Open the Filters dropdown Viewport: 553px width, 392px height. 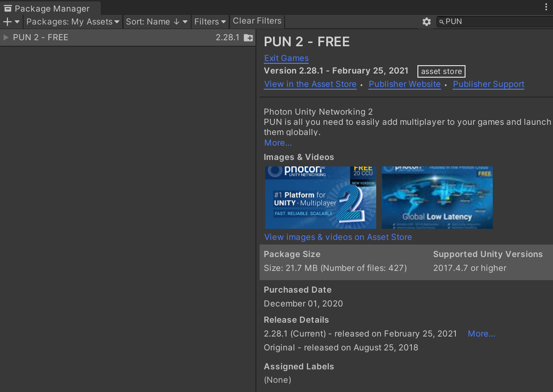[210, 22]
